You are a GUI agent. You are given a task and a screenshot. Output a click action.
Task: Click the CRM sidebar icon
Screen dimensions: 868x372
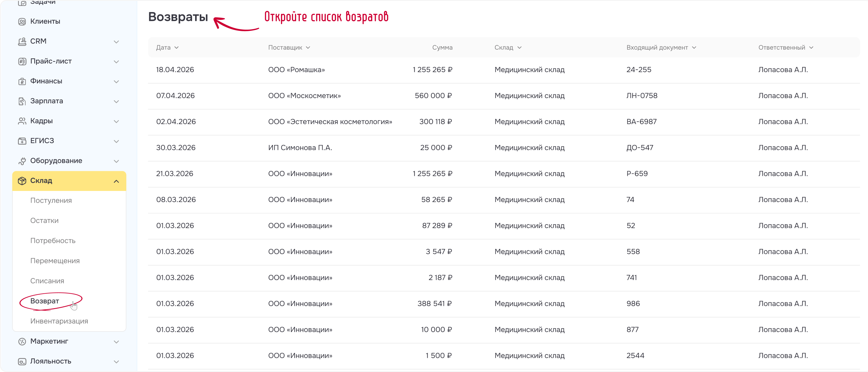(x=22, y=41)
